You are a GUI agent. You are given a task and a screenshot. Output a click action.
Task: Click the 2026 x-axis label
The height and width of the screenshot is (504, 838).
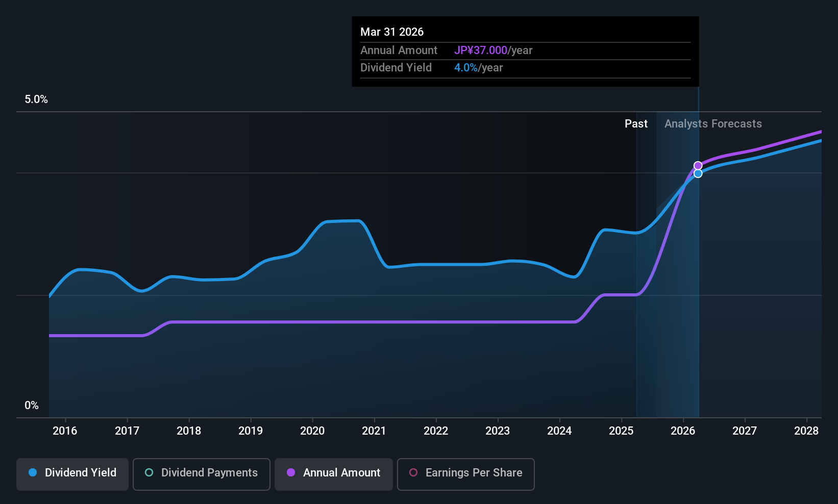tap(683, 431)
